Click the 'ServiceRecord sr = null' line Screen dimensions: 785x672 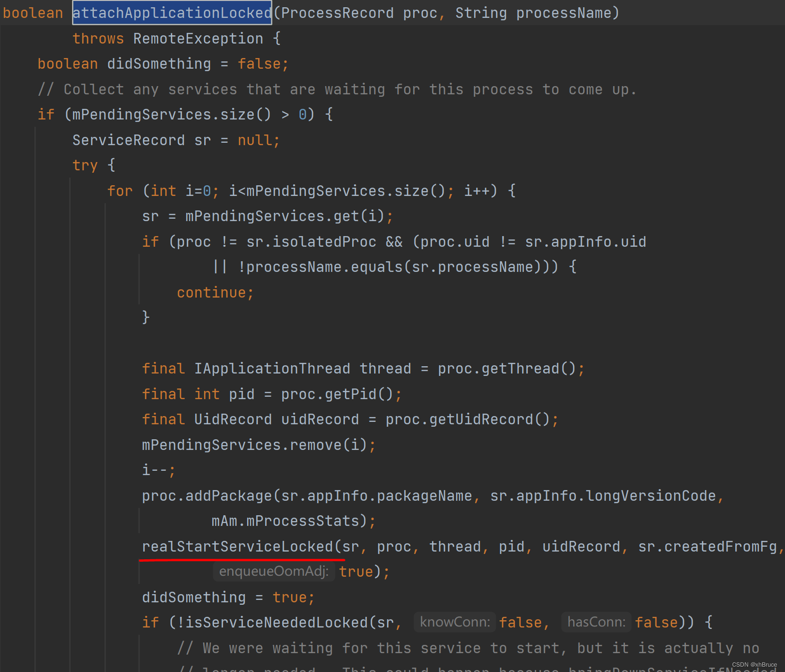[x=176, y=140]
